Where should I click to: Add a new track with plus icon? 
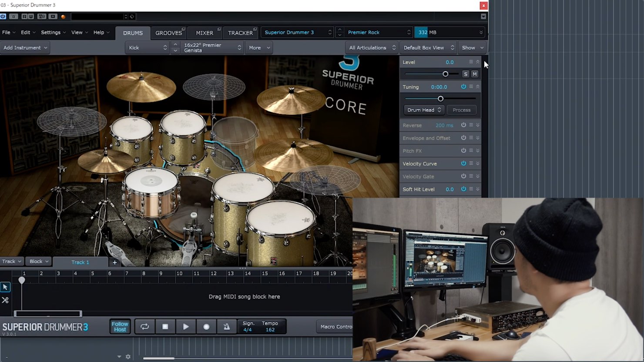[115, 262]
